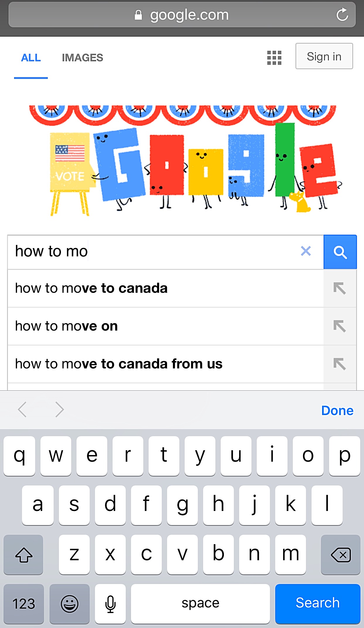Tap Done above the keyboard

point(337,410)
